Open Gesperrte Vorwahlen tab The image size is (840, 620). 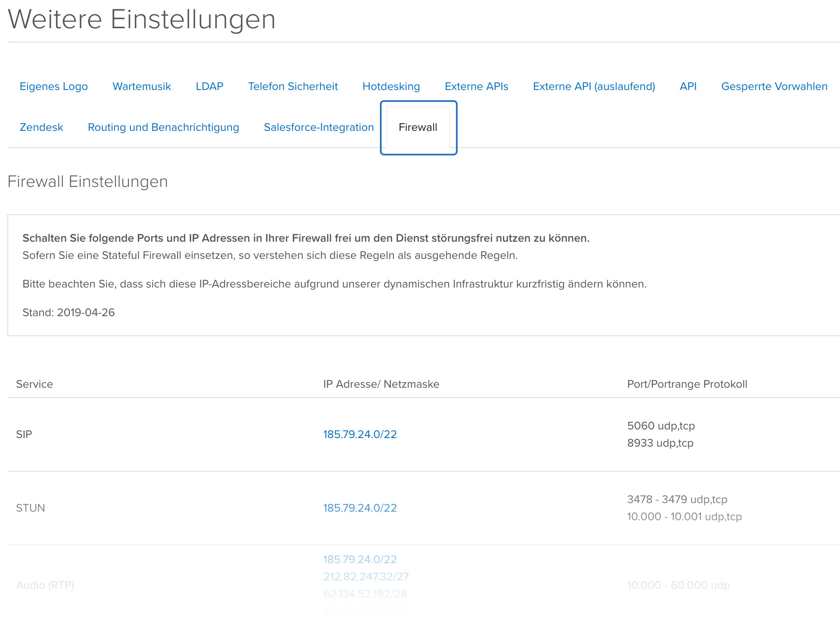click(x=774, y=86)
